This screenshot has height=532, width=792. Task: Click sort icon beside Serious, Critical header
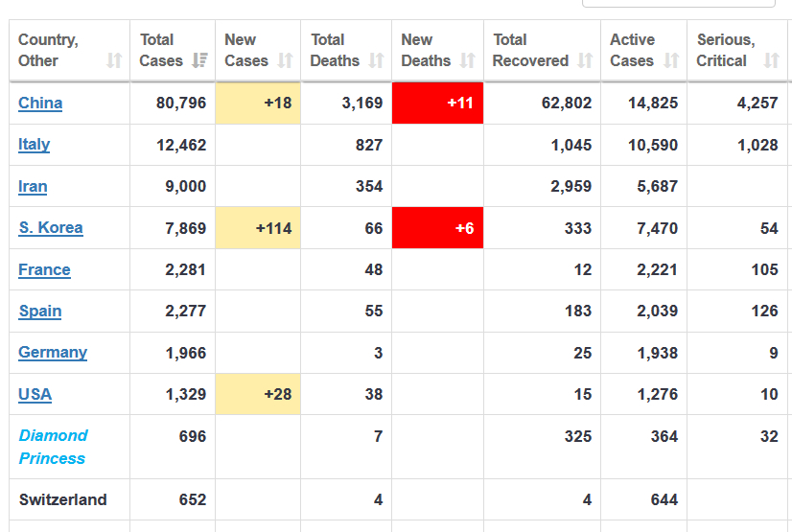point(771,60)
